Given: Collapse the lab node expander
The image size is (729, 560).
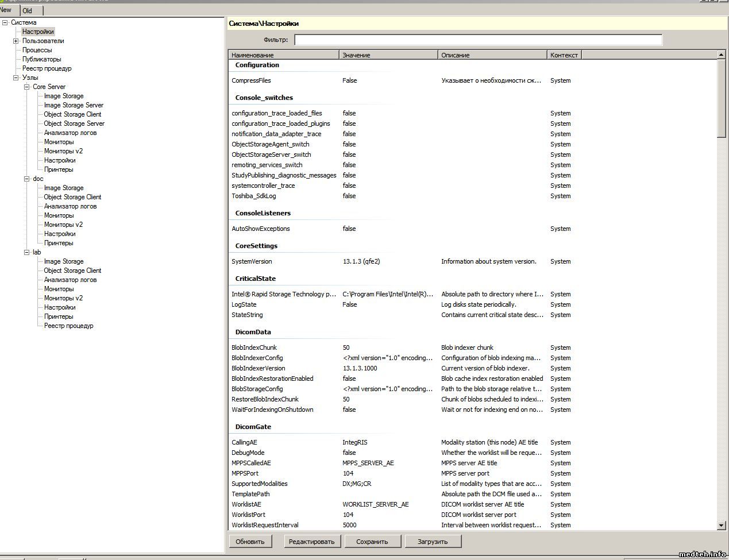Looking at the screenshot, I should point(26,253).
